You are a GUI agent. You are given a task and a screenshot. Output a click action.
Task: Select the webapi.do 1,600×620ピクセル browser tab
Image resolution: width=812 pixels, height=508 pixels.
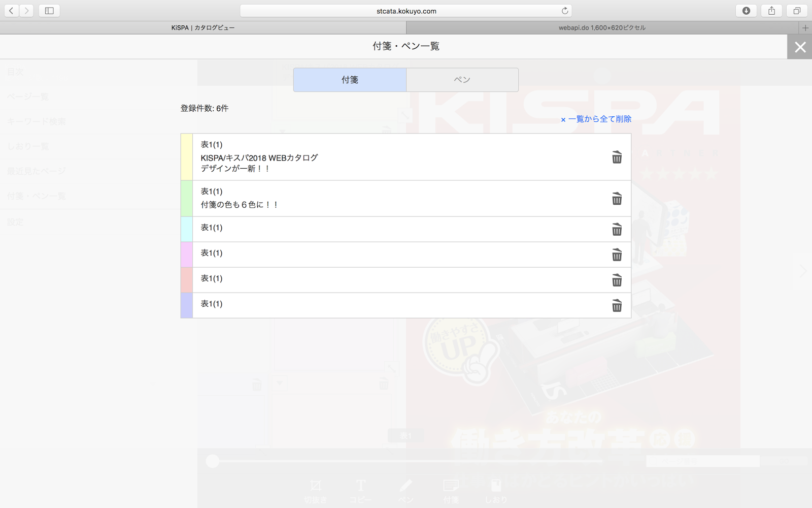[602, 28]
